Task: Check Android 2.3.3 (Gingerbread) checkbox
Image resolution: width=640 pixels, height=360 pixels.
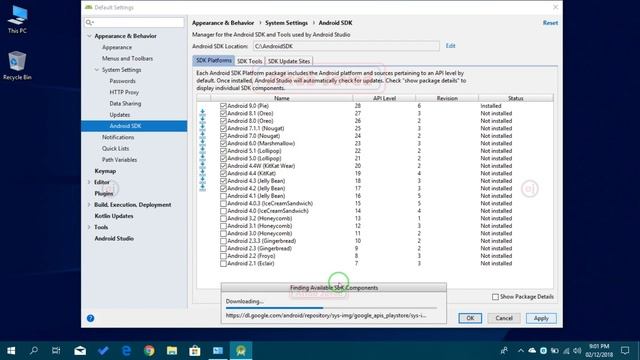Action: click(x=223, y=241)
